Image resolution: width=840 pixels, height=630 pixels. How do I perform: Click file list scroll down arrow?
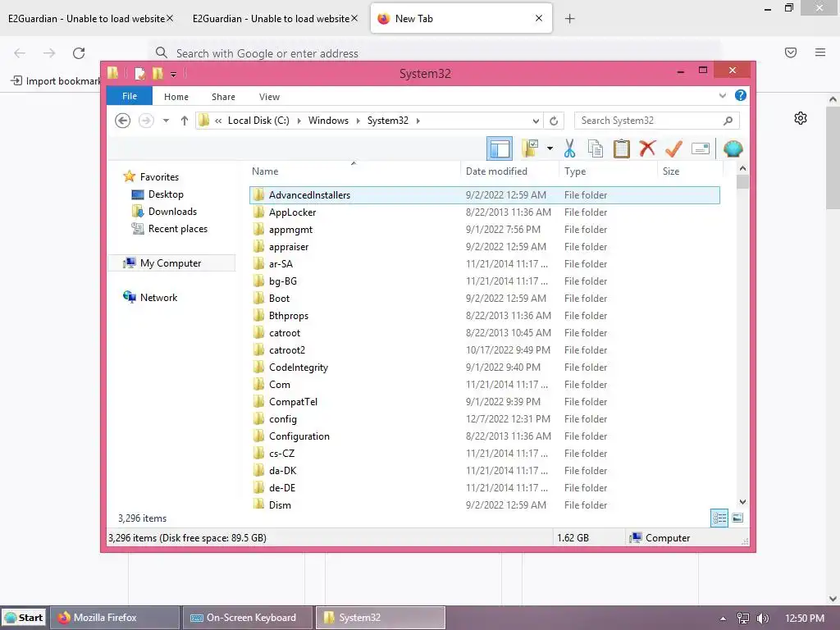742,502
